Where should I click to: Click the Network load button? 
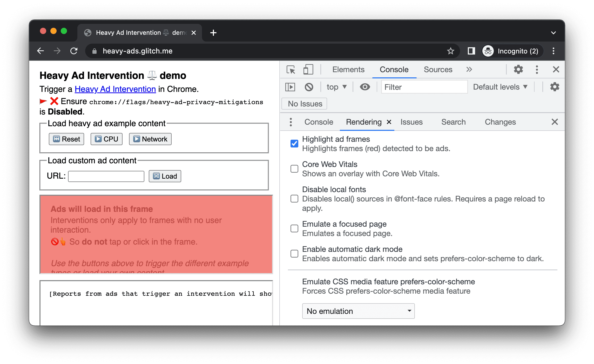tap(150, 139)
